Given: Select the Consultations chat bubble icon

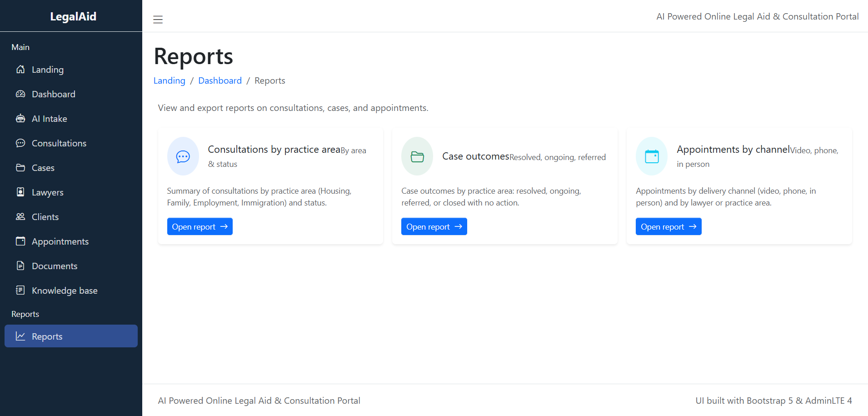Looking at the screenshot, I should tap(21, 143).
